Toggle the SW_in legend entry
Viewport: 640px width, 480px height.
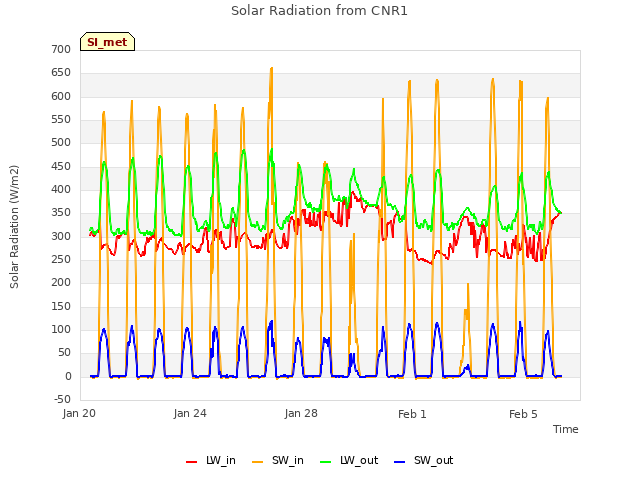(278, 460)
